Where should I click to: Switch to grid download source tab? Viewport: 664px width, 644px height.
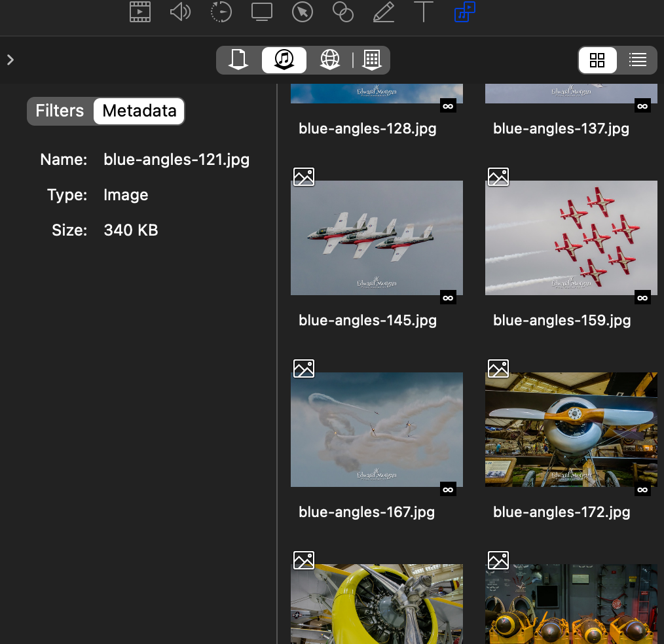pos(372,60)
